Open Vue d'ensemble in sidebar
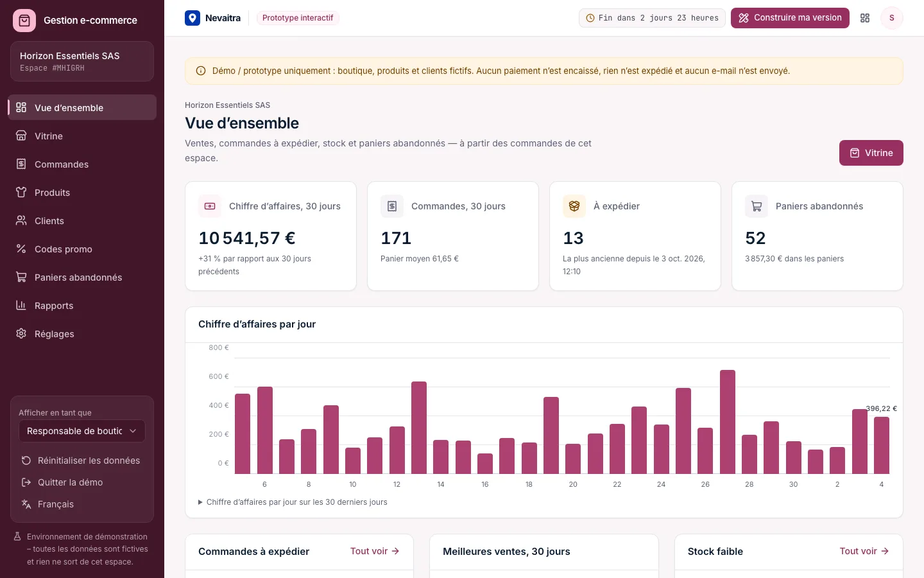The height and width of the screenshot is (578, 924). [82, 107]
